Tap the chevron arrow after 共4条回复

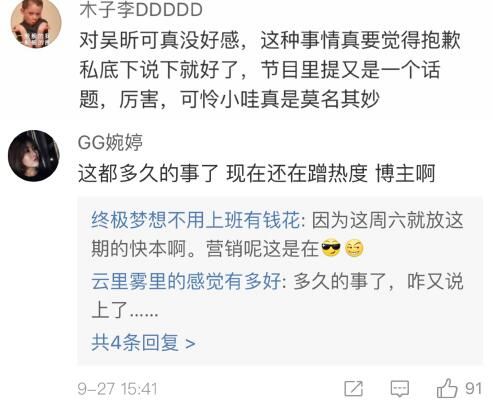pos(190,343)
